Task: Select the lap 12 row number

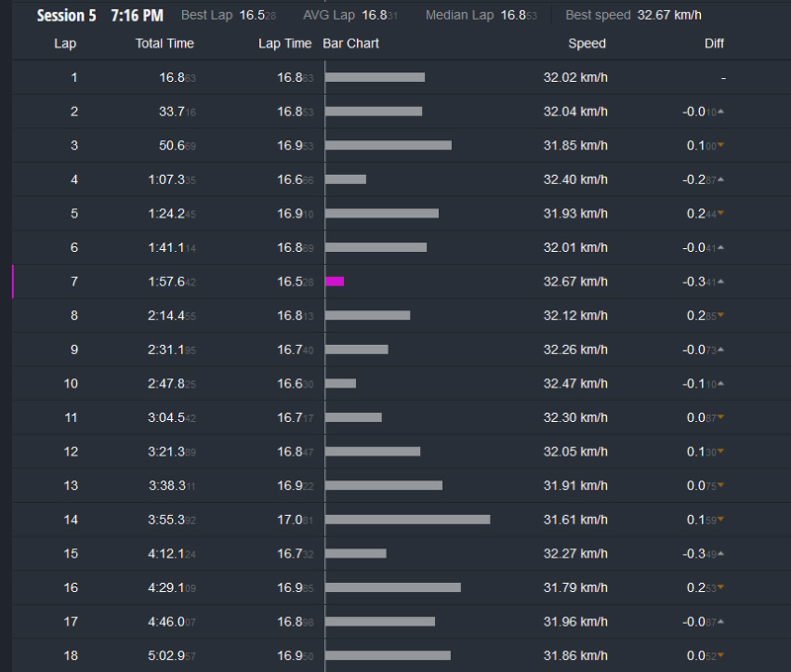Action: click(70, 452)
